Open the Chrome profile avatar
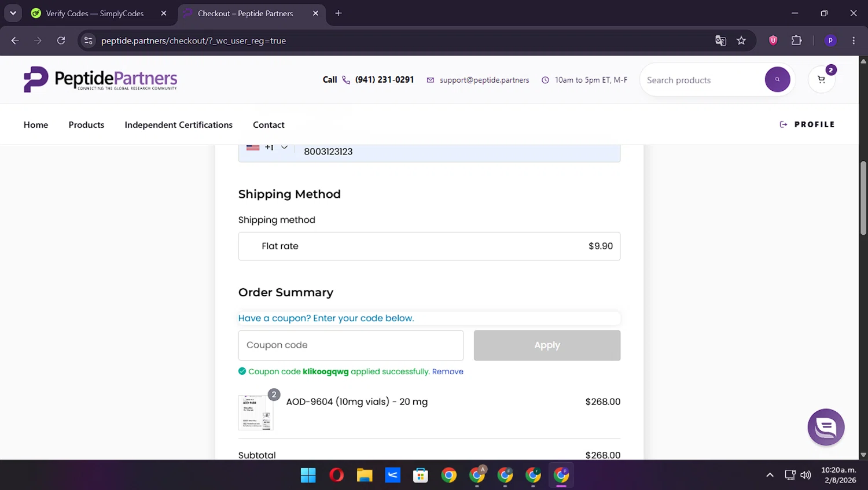Image resolution: width=868 pixels, height=490 pixels. (830, 40)
